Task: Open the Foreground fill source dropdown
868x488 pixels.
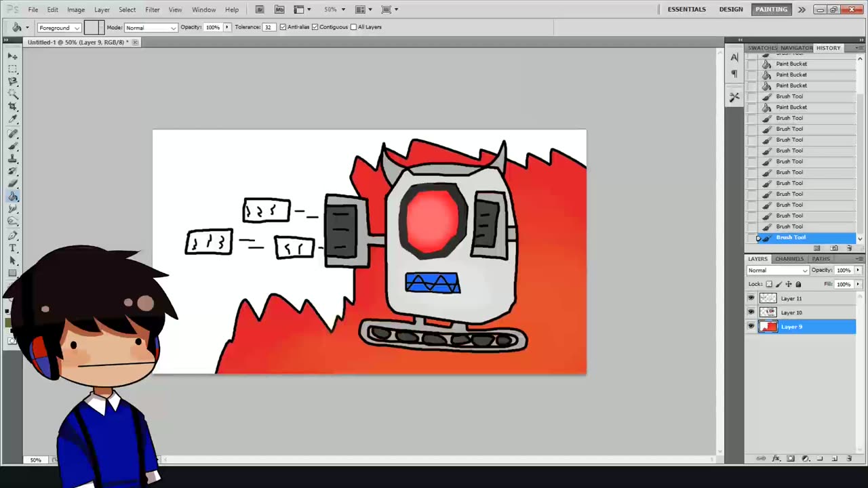Action: coord(59,28)
